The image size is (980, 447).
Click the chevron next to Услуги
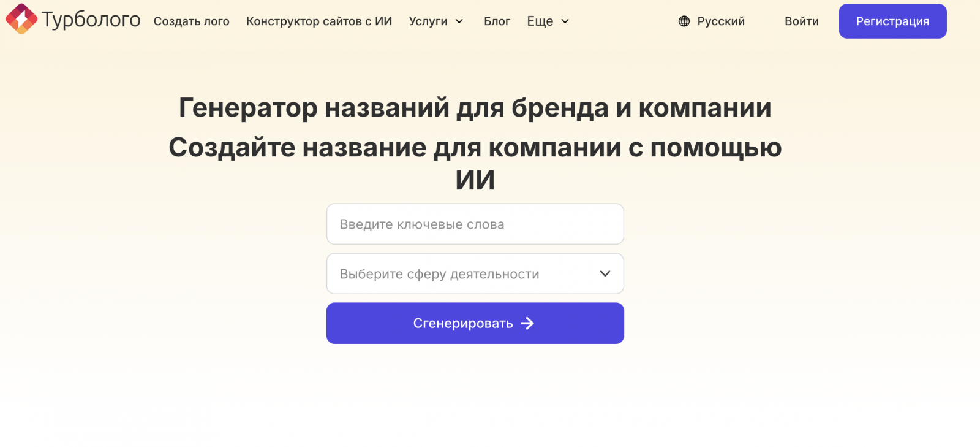tap(458, 21)
